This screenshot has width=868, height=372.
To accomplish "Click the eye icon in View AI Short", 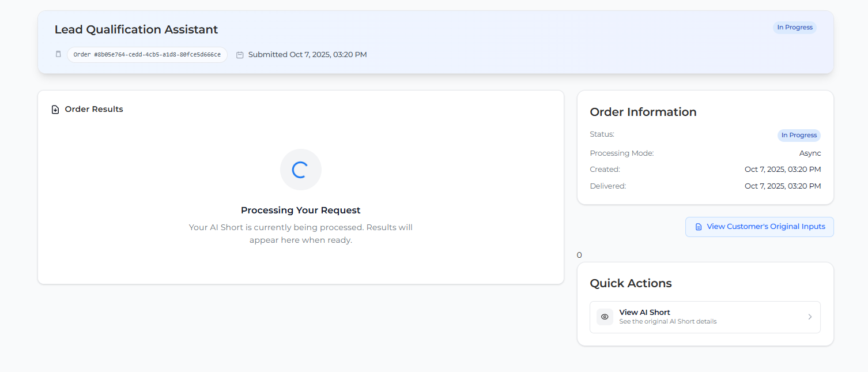I will point(605,317).
